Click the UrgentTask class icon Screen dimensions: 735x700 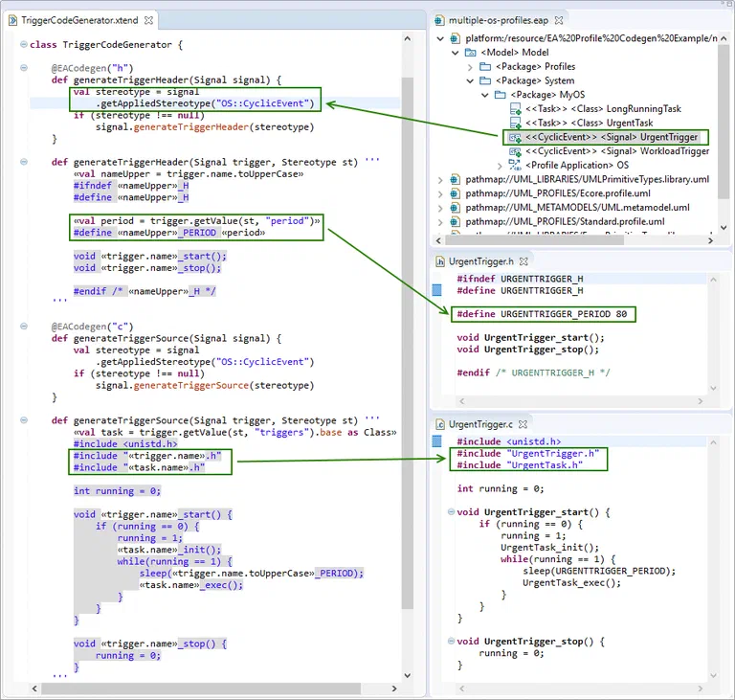515,124
